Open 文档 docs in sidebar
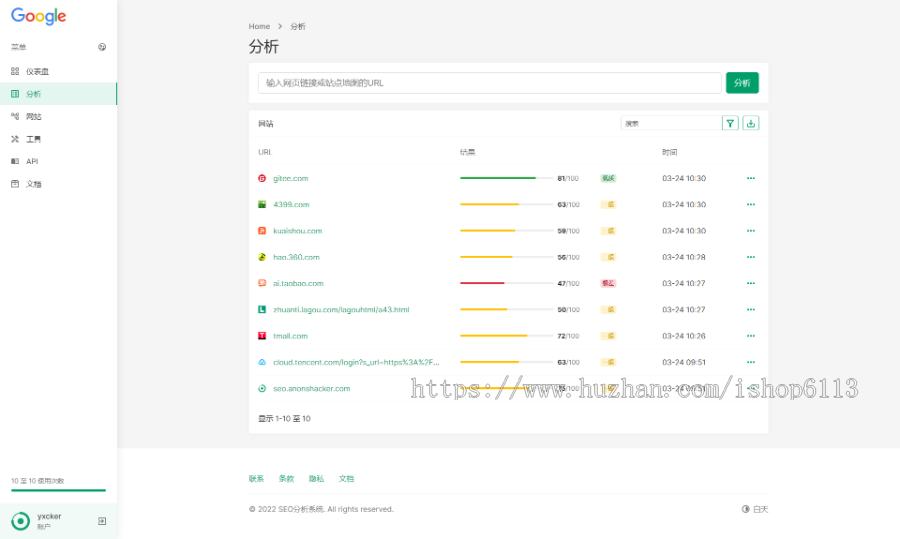Viewport: 900px width, 539px height. click(58, 184)
